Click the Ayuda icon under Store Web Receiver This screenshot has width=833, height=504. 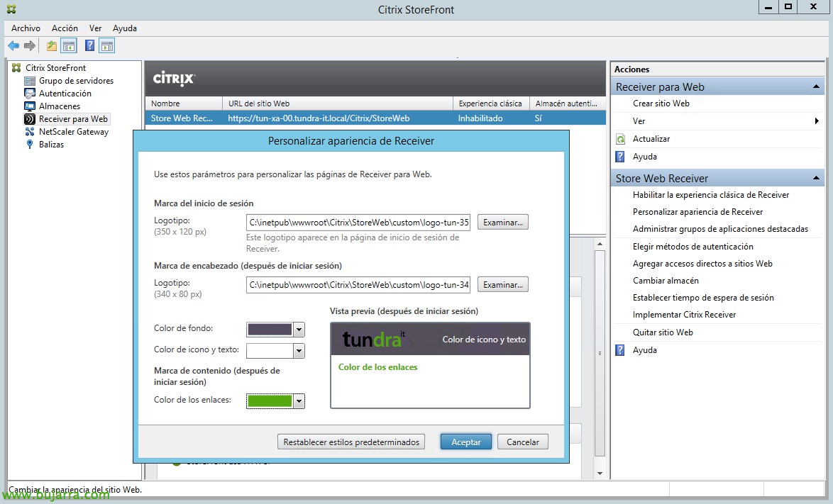click(620, 350)
